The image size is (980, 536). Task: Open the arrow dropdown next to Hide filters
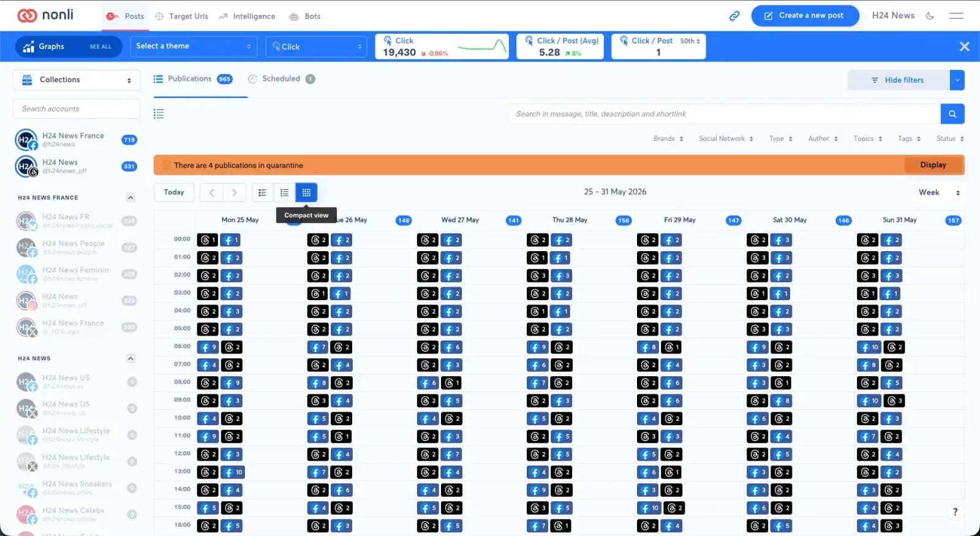[957, 80]
